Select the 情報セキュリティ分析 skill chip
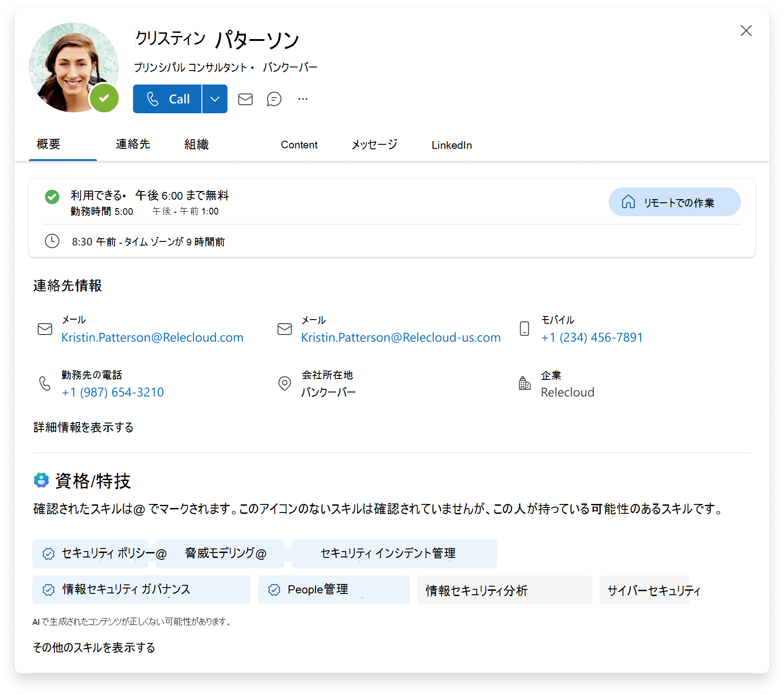 [505, 589]
